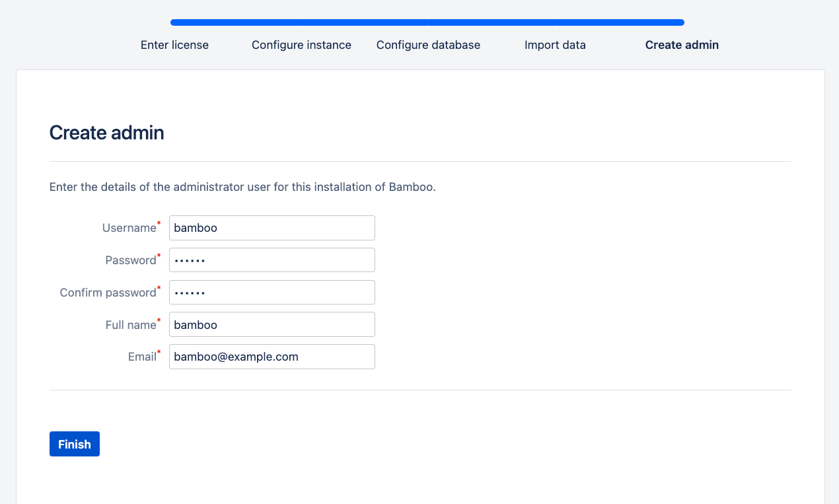839x504 pixels.
Task: Select the Import data step
Action: pyautogui.click(x=555, y=45)
